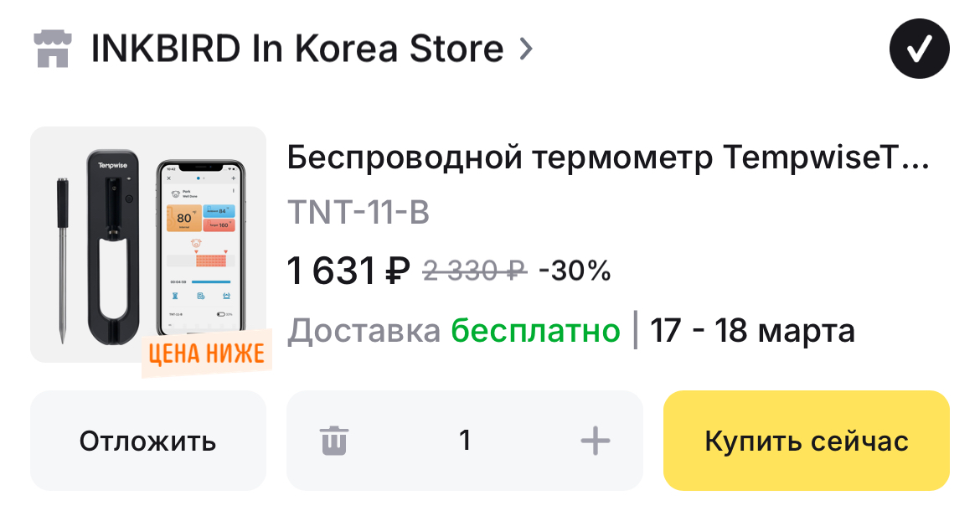980x511 pixels.
Task: Select the TNT-11-B variant label
Action: tap(358, 213)
